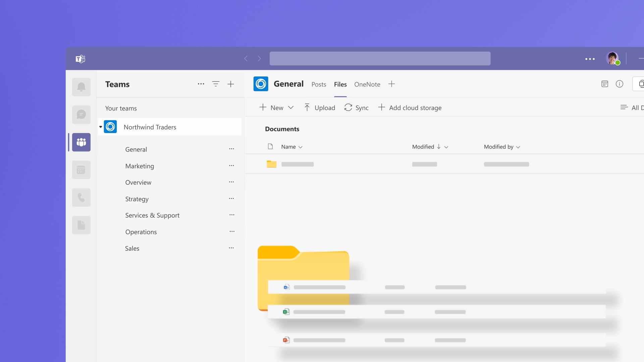Click the filter teams icon
The height and width of the screenshot is (362, 644).
pyautogui.click(x=216, y=84)
